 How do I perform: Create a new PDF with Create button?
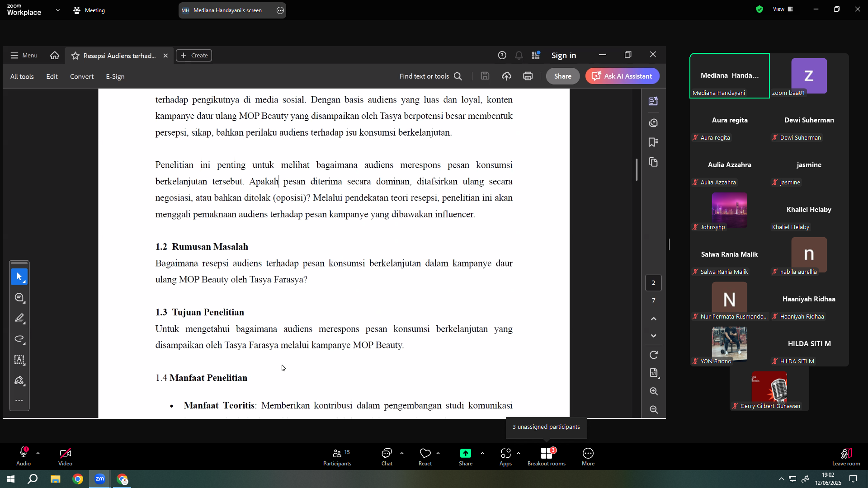[194, 55]
